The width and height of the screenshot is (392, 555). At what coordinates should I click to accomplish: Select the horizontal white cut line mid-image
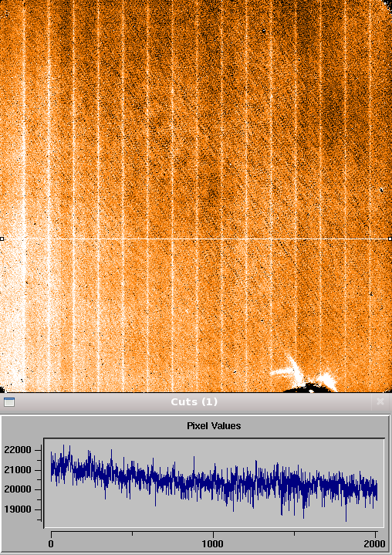(196, 239)
